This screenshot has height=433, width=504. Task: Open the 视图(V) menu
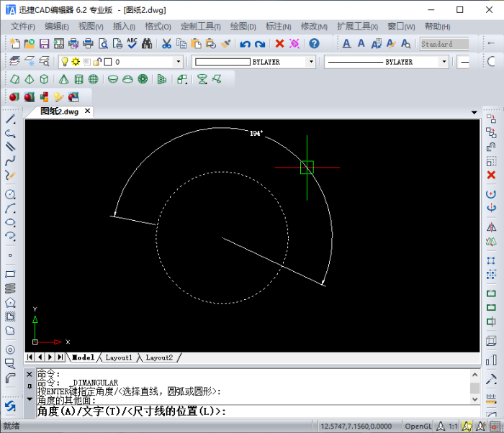pyautogui.click(x=91, y=27)
